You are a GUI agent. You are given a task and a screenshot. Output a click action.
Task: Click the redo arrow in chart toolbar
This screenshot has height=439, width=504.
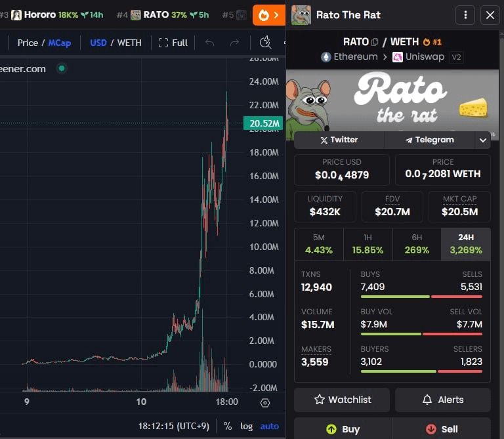coord(235,43)
